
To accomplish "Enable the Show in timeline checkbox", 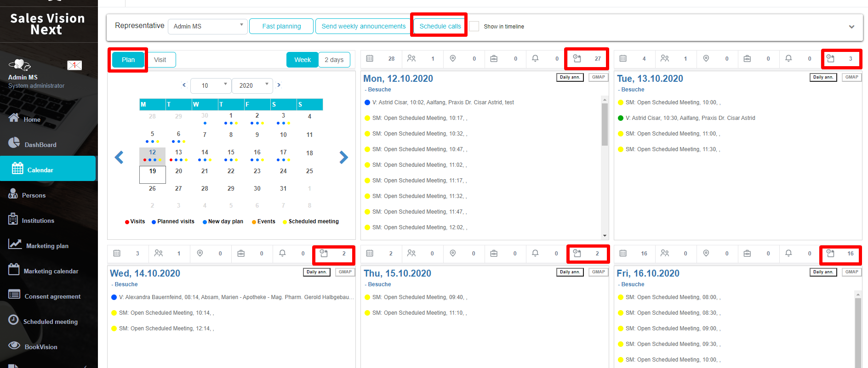I will [x=474, y=26].
